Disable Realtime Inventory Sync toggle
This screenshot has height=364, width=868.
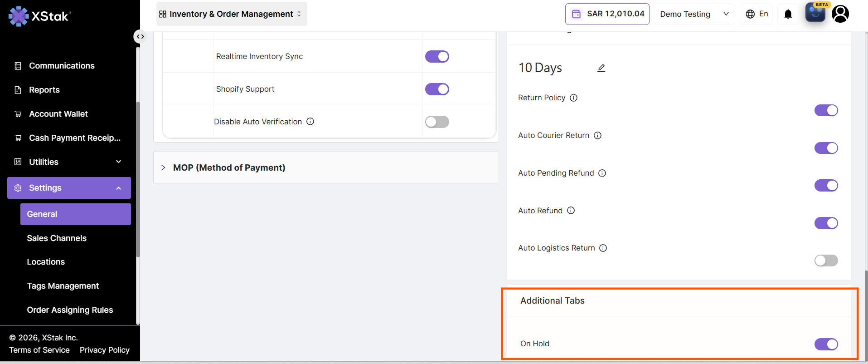point(437,56)
